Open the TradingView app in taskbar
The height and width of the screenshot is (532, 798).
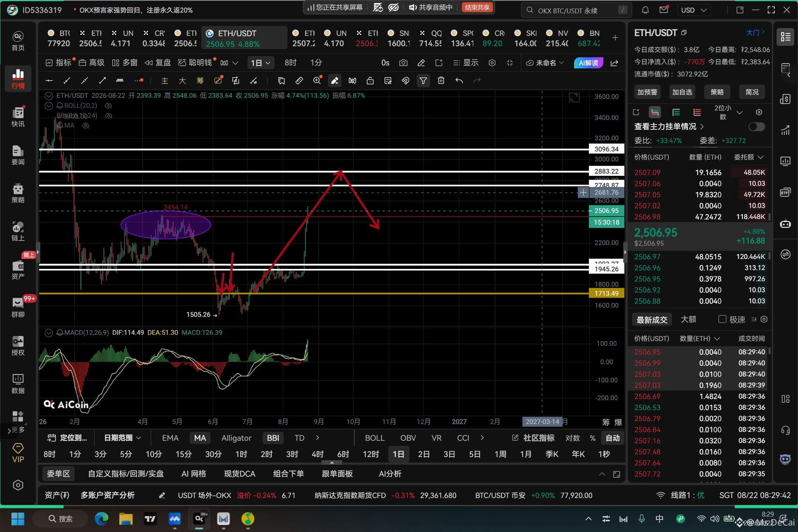click(150, 519)
